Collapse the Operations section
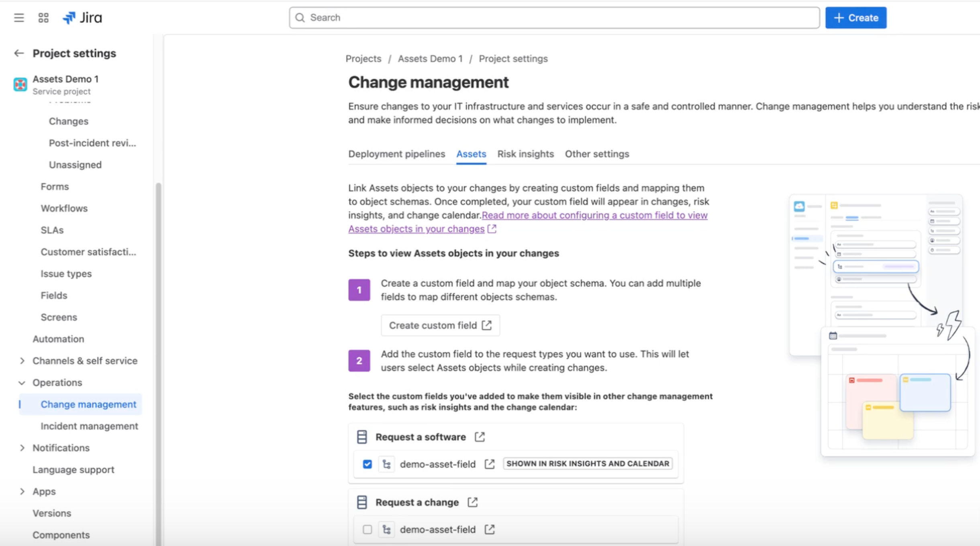The image size is (980, 546). click(22, 382)
